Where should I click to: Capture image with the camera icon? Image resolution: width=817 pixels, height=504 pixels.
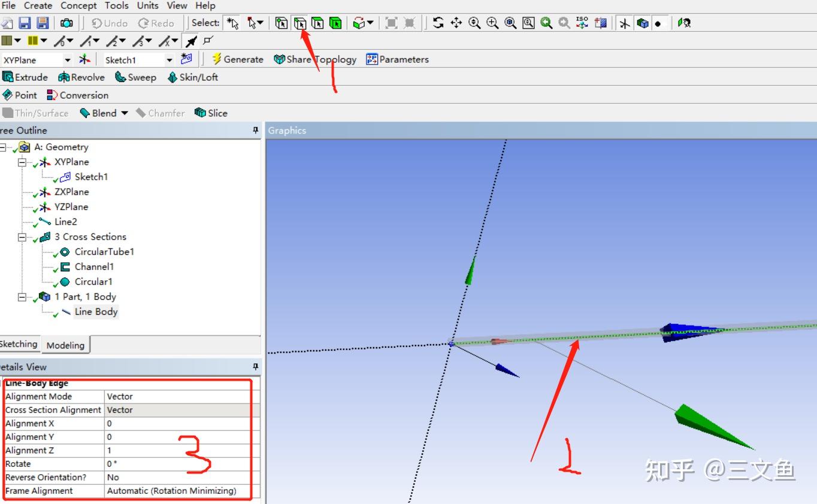66,23
